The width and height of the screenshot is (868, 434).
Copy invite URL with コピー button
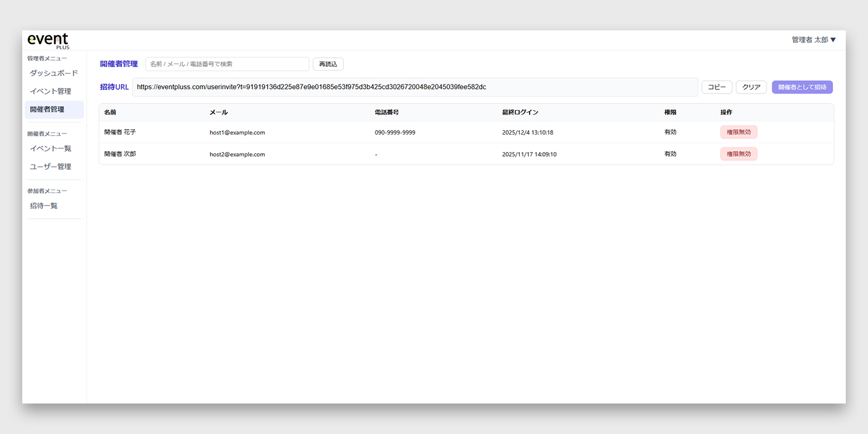717,87
